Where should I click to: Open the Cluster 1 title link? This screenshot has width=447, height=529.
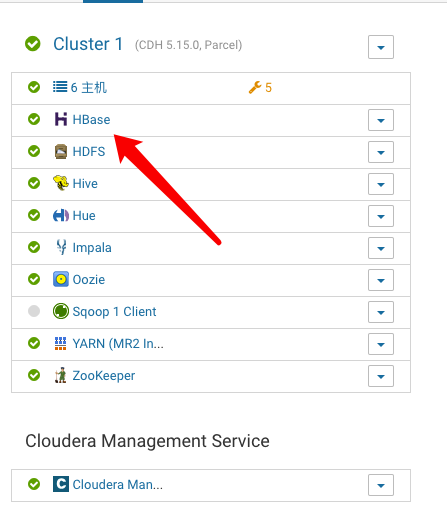pyautogui.click(x=88, y=44)
